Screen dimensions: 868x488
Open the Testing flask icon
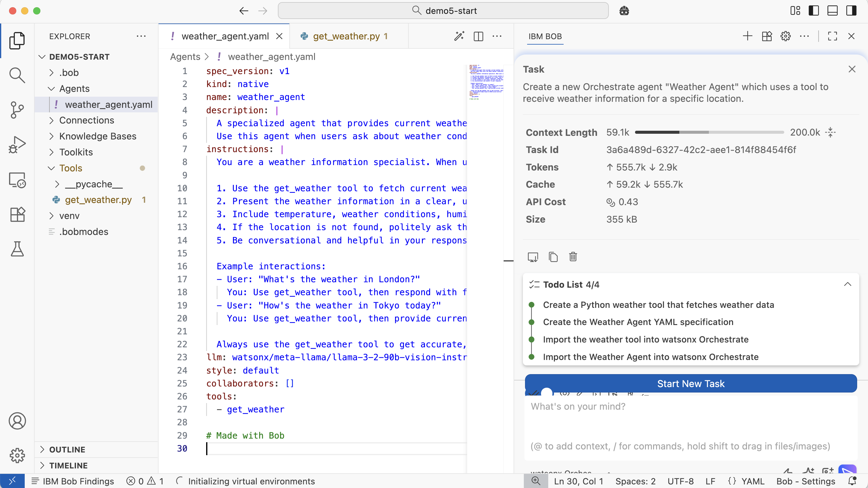(17, 249)
